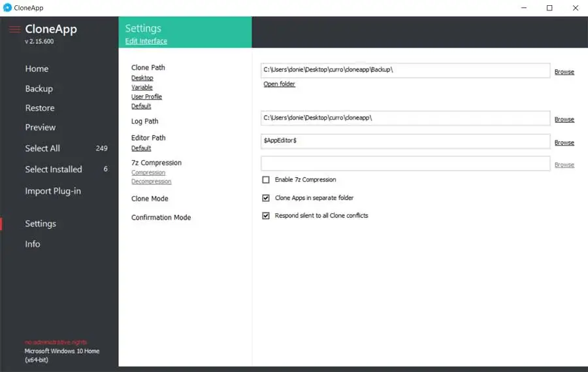Click Default link under Clone Path
Image resolution: width=588 pixels, height=372 pixels.
141,106
